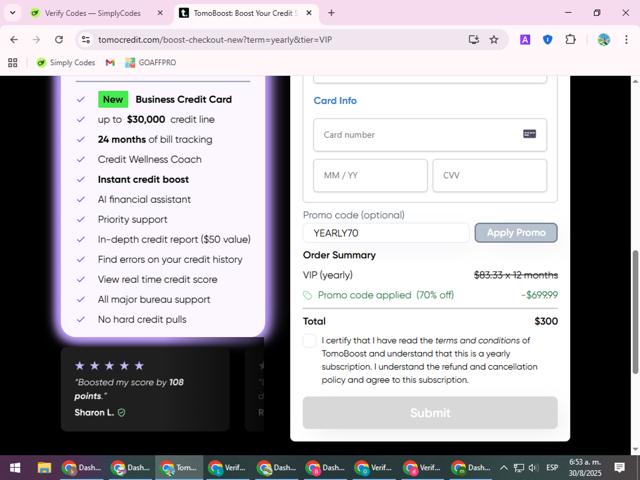Click Sharon L.'s five-star rating
The image size is (640, 480).
pos(109,365)
